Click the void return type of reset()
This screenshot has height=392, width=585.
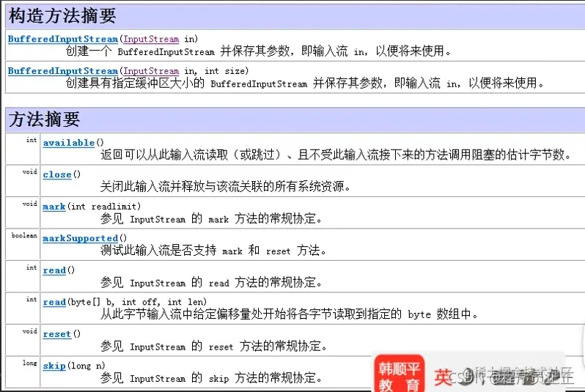[x=29, y=331]
